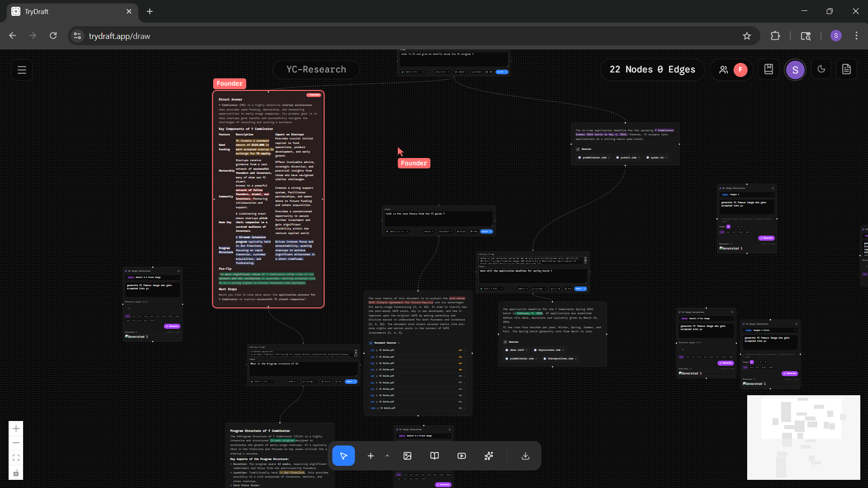Viewport: 868px width, 488px height.
Task: Open thetopvoices.com source link
Action: coord(560,359)
